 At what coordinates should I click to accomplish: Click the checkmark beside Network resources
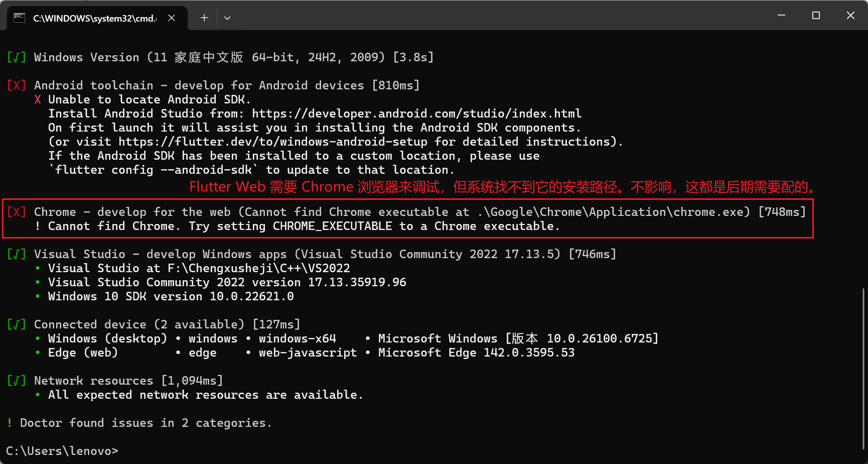(17, 380)
